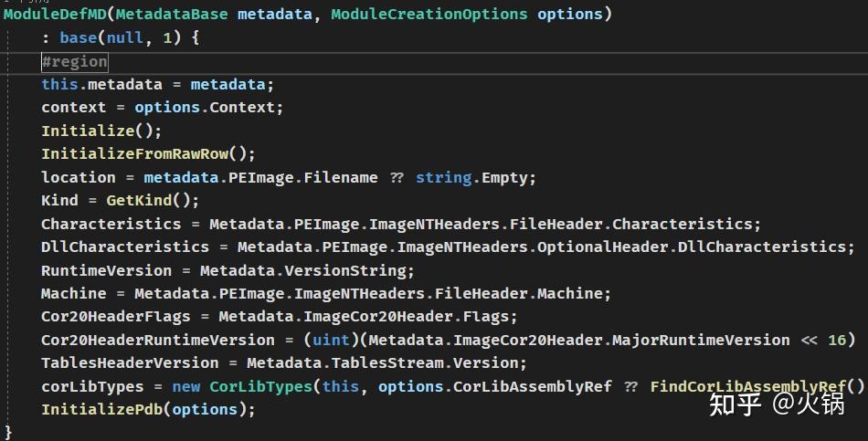Select string.Empty in the location line
The image size is (868, 441).
pyautogui.click(x=476, y=177)
